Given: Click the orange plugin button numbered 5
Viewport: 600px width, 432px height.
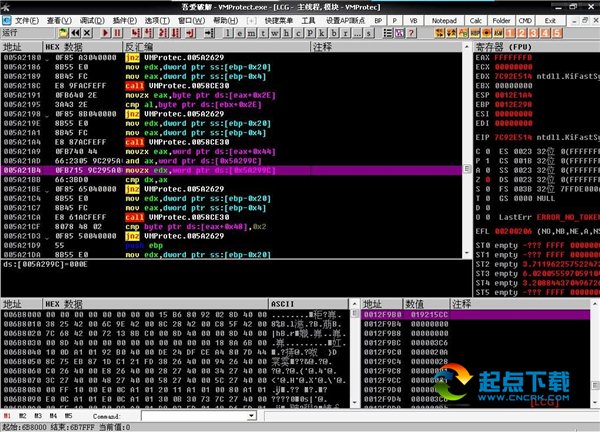Looking at the screenshot, I should pos(557,33).
